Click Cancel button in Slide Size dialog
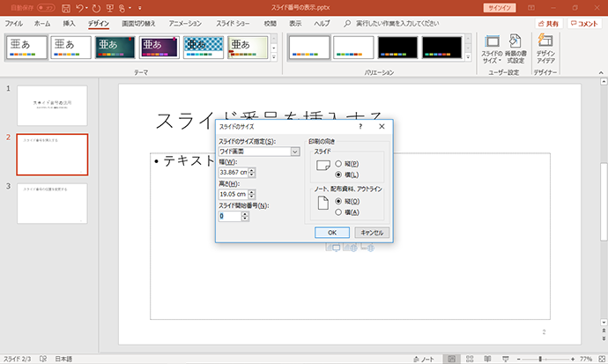The image size is (608, 364). (372, 233)
